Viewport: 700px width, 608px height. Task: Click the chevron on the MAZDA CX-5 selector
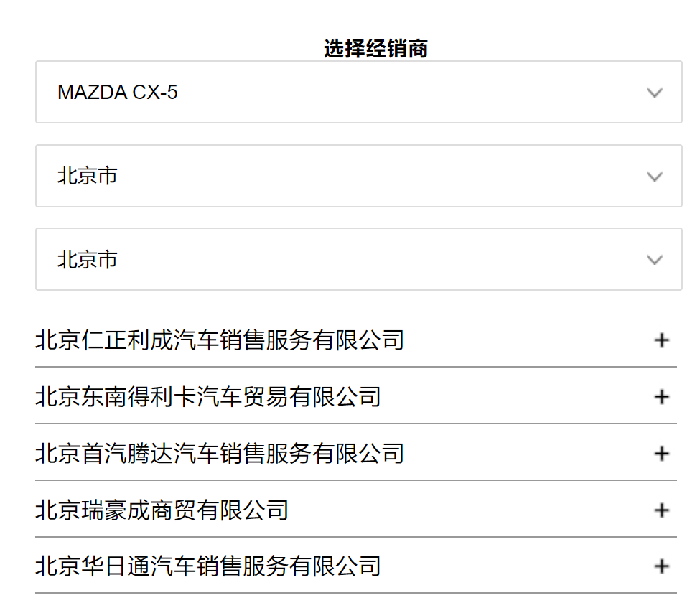pyautogui.click(x=654, y=93)
